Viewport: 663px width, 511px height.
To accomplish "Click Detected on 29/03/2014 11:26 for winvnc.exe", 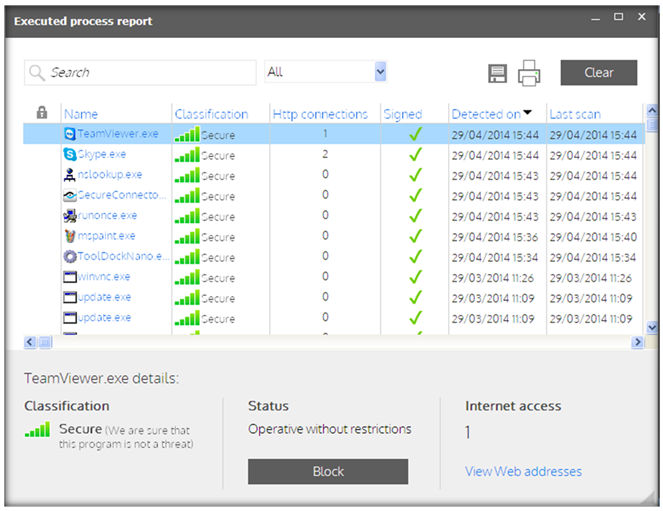I will coord(493,278).
